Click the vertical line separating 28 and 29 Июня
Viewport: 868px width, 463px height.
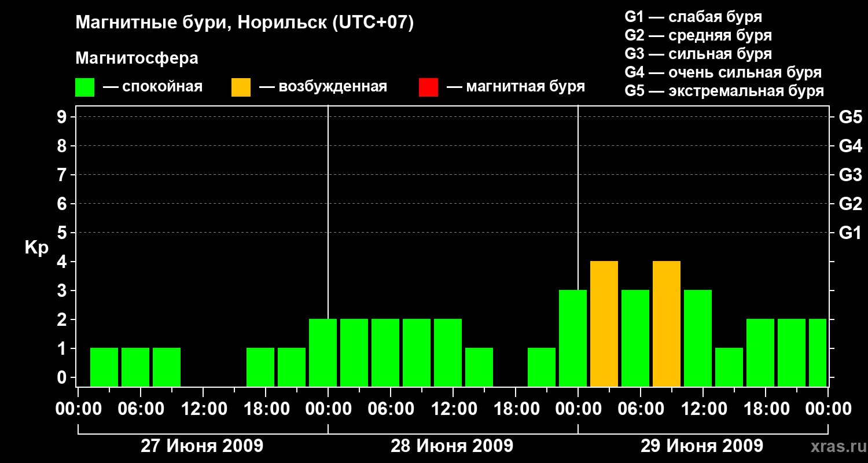[x=578, y=197]
